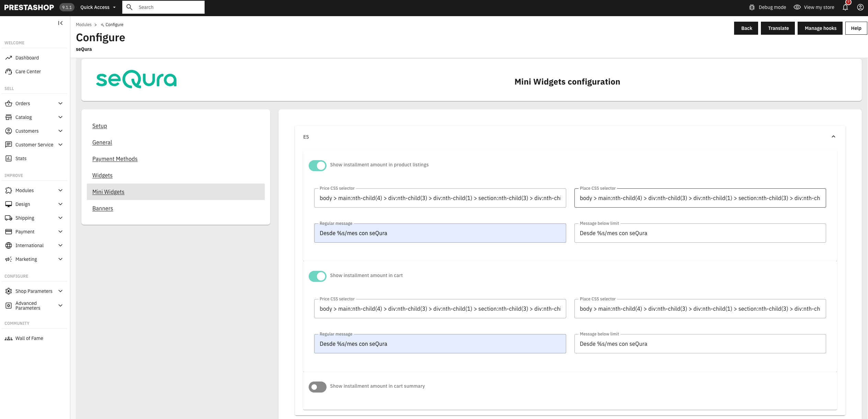
Task: Click the View my store link
Action: click(x=819, y=7)
